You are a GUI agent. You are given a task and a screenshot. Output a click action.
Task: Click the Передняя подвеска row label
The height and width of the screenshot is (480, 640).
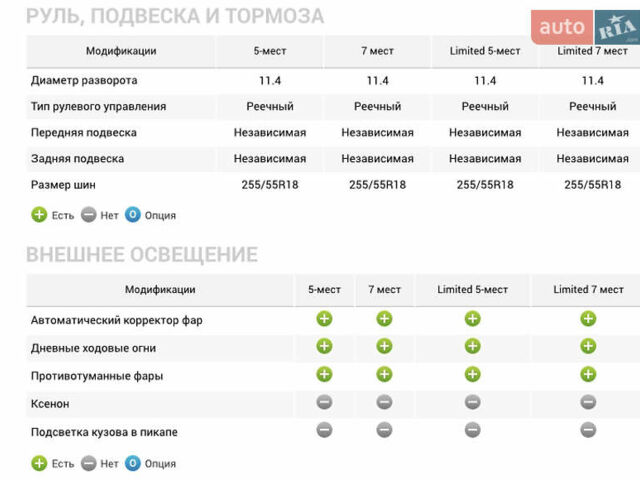[84, 133]
